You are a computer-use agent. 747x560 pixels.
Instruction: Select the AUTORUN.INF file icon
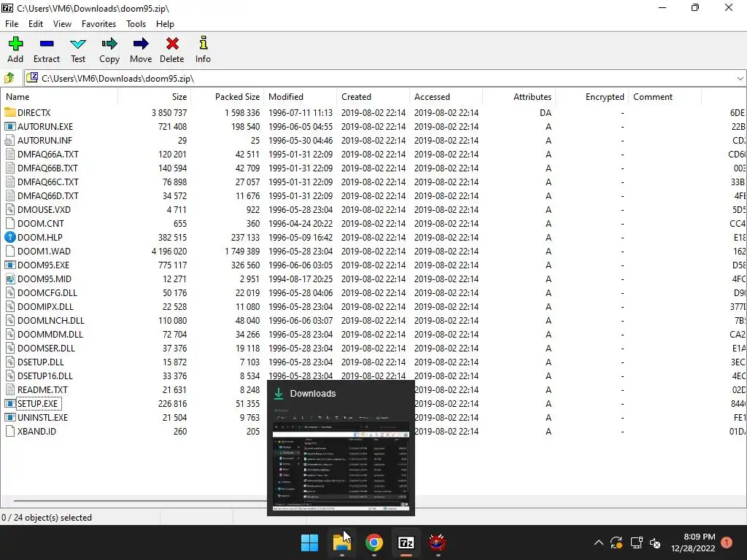10,140
